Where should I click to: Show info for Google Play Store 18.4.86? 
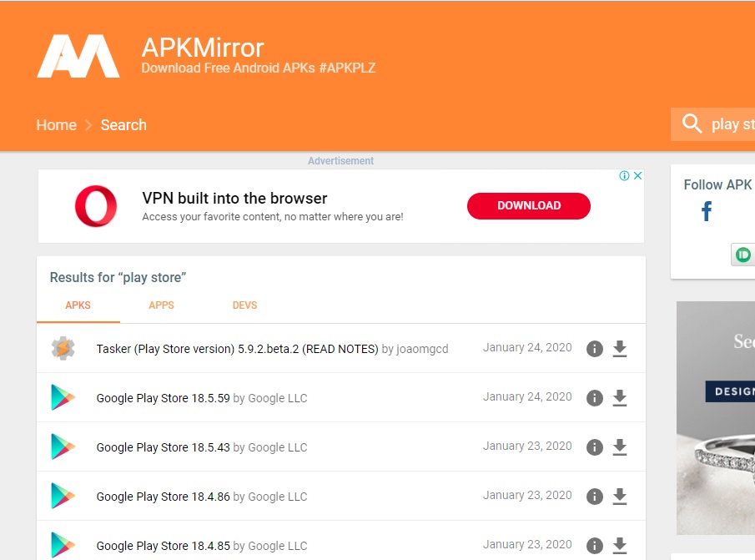[x=594, y=497]
